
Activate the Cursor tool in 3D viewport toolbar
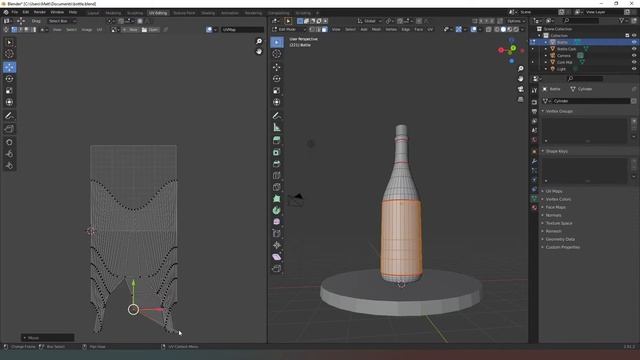click(x=277, y=54)
